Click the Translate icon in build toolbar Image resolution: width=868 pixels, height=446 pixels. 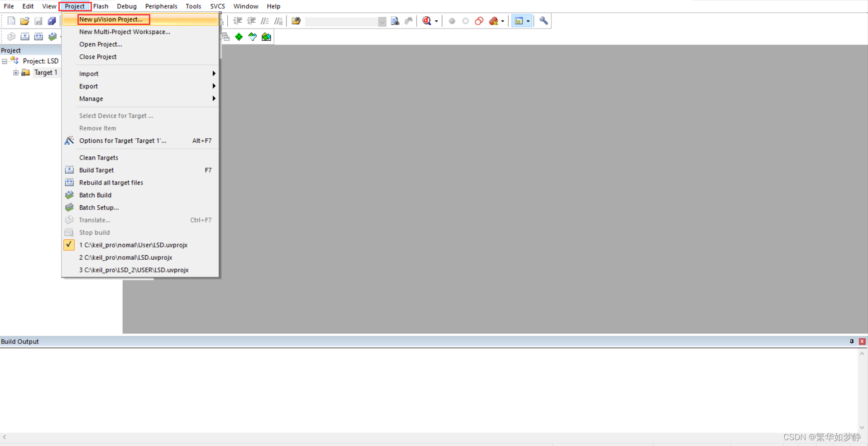click(x=11, y=37)
